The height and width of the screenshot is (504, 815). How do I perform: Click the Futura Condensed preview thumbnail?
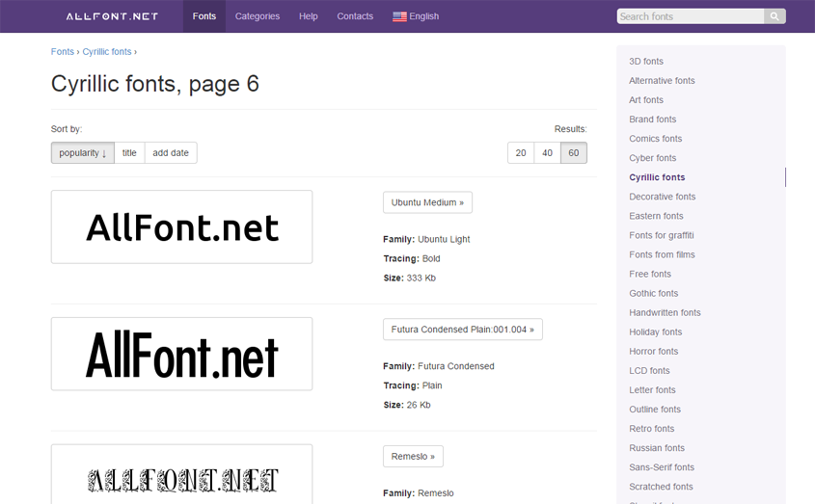point(181,354)
